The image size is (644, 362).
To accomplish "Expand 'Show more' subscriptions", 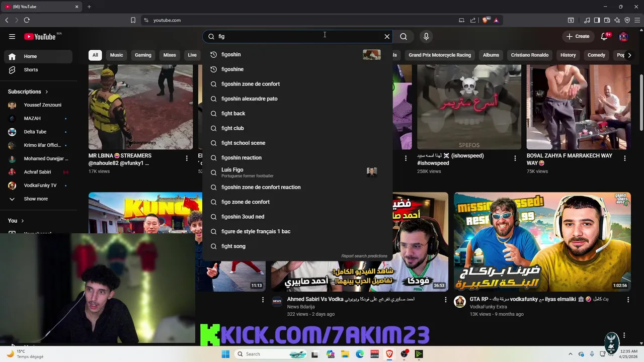I will [x=39, y=199].
